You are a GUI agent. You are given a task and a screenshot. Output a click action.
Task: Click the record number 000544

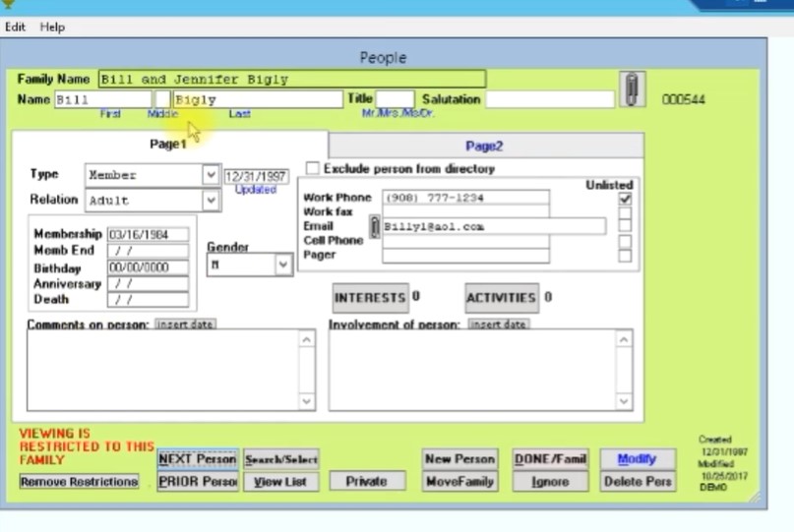tap(683, 99)
